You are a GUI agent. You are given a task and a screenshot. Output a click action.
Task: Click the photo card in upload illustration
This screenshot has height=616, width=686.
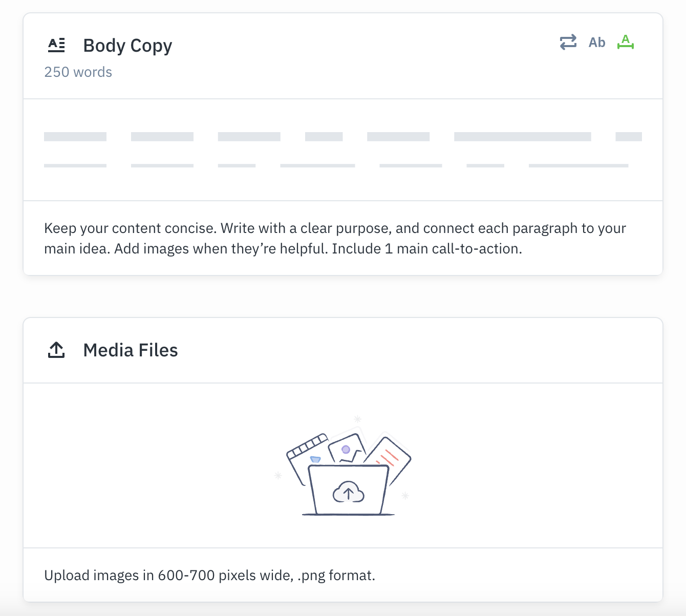347,449
